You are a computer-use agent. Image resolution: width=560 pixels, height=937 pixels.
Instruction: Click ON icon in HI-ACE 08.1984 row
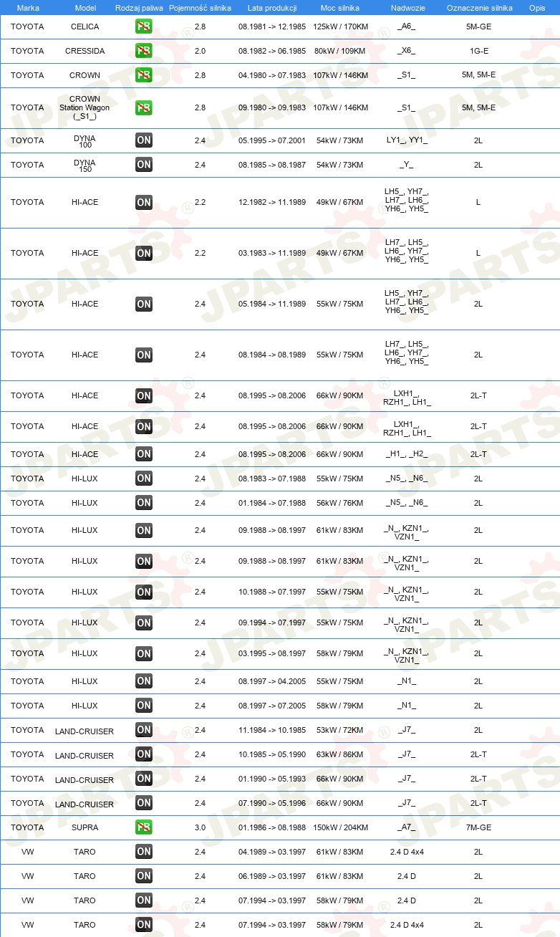pyautogui.click(x=144, y=355)
